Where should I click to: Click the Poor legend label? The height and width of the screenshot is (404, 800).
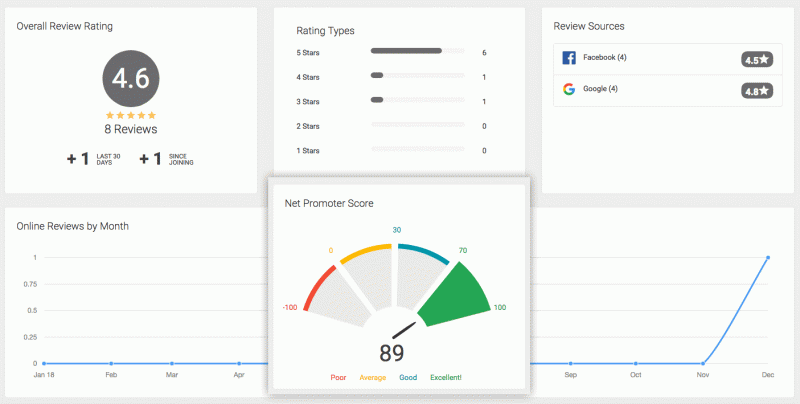[x=338, y=377]
